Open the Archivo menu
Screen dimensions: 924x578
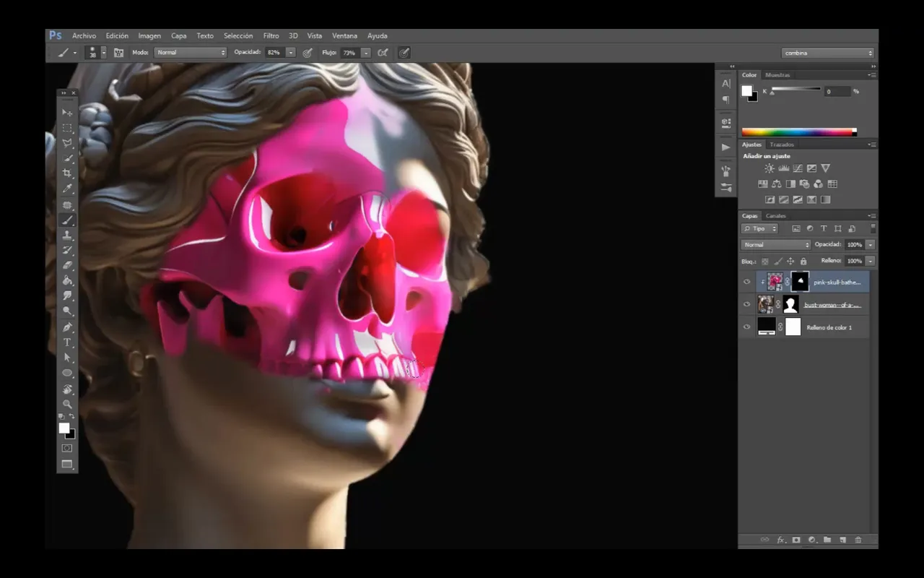pyautogui.click(x=84, y=35)
